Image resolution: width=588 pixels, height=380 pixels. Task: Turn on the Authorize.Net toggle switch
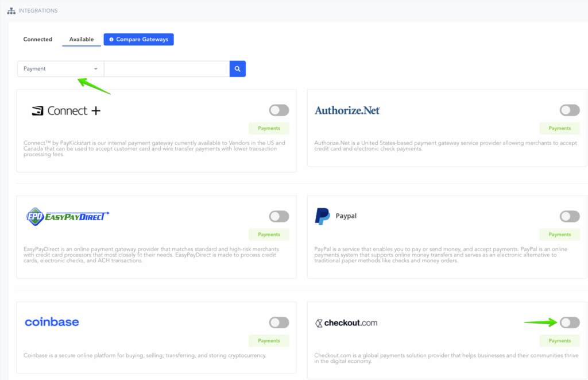570,110
